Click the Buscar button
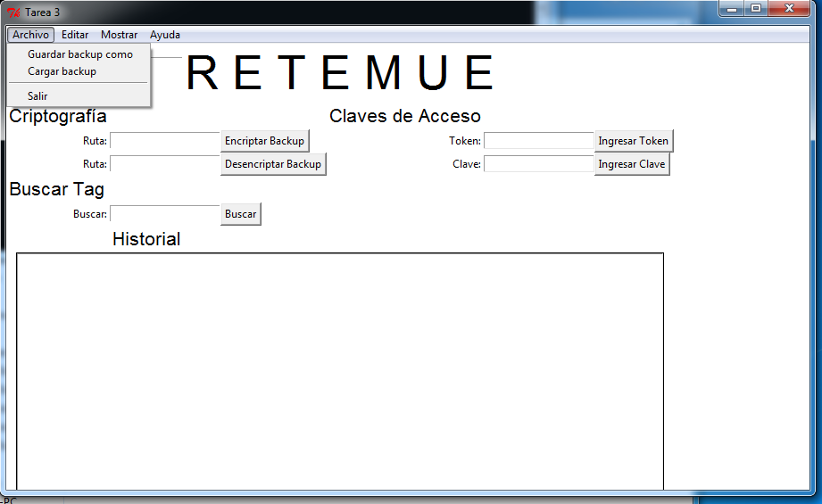Image resolution: width=822 pixels, height=504 pixels. coord(241,214)
